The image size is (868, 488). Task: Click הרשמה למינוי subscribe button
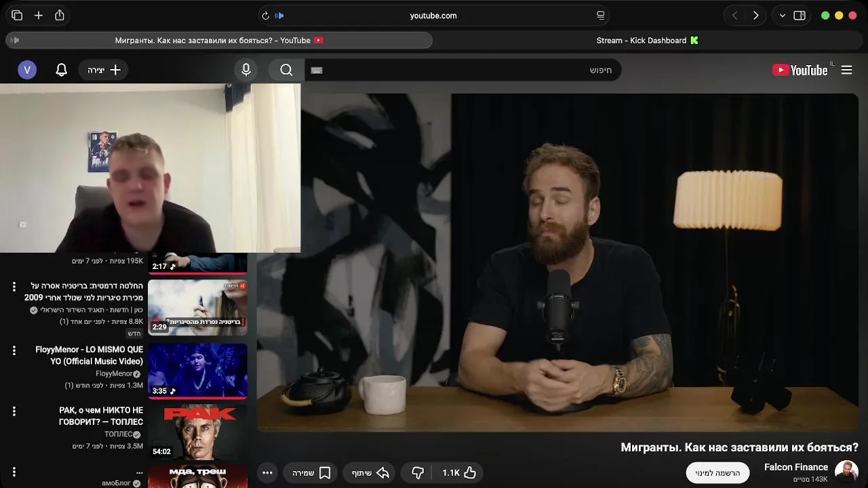[x=717, y=472]
